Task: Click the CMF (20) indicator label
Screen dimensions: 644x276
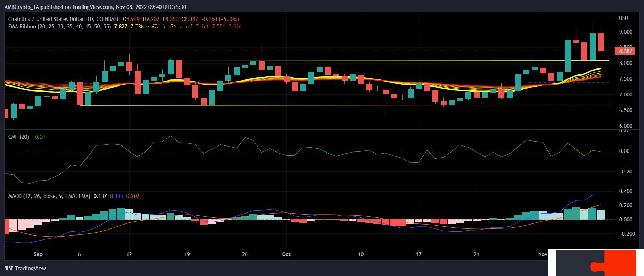Action: [x=19, y=137]
